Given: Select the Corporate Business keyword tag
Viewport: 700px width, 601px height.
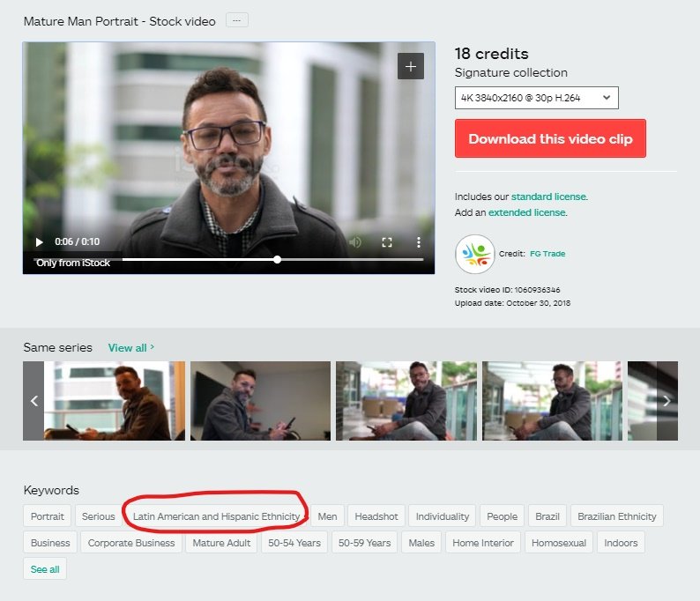Looking at the screenshot, I should [131, 543].
